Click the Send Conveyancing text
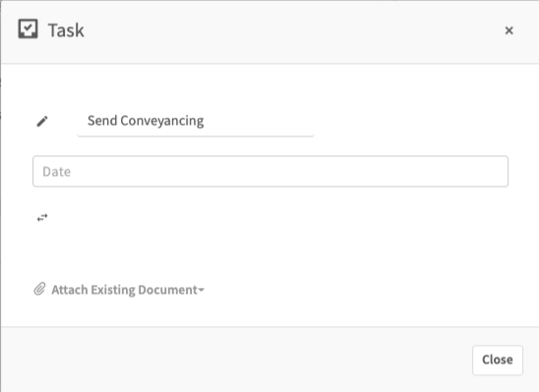The image size is (539, 392). 146,121
